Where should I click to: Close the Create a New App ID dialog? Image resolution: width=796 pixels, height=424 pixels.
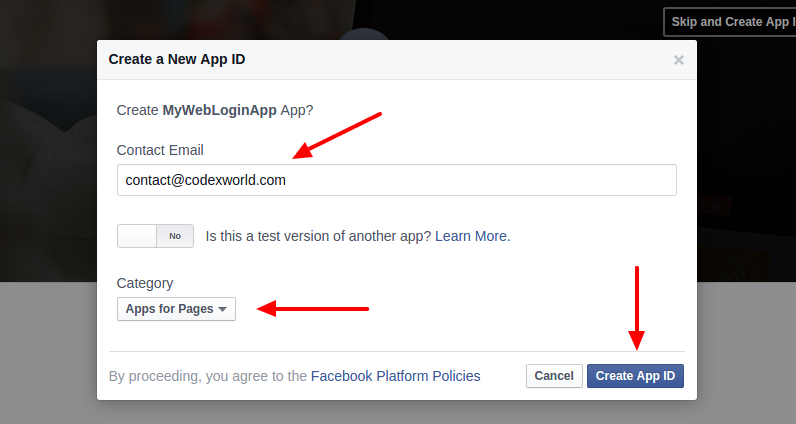679,60
